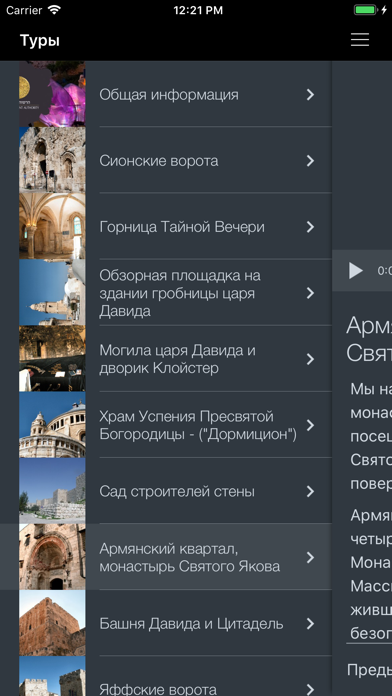Expand chevron for Храм Успения row
This screenshot has width=392, height=696.
[310, 425]
